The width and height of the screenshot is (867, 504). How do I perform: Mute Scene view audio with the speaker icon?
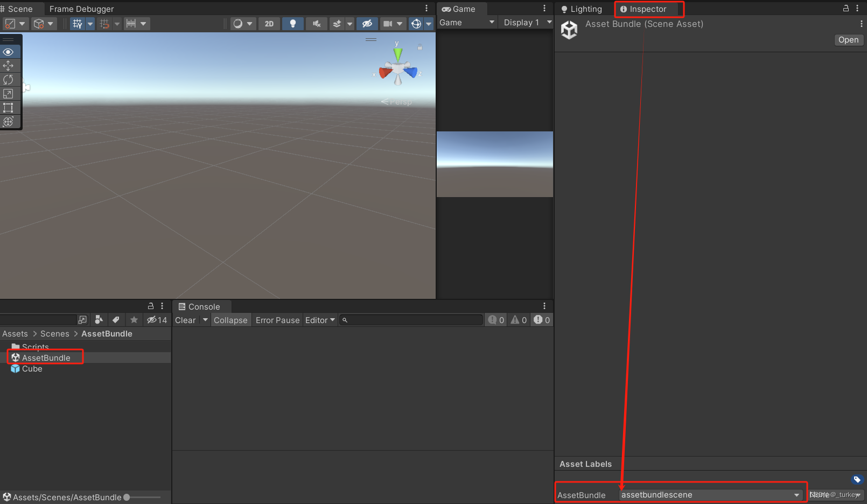[x=316, y=23]
